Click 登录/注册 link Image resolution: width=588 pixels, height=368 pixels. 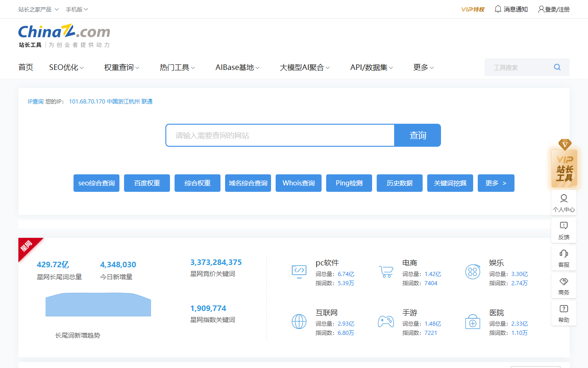[x=557, y=9]
